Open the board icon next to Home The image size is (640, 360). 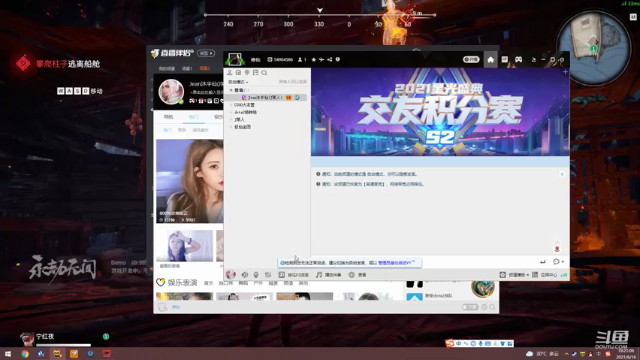[505, 60]
